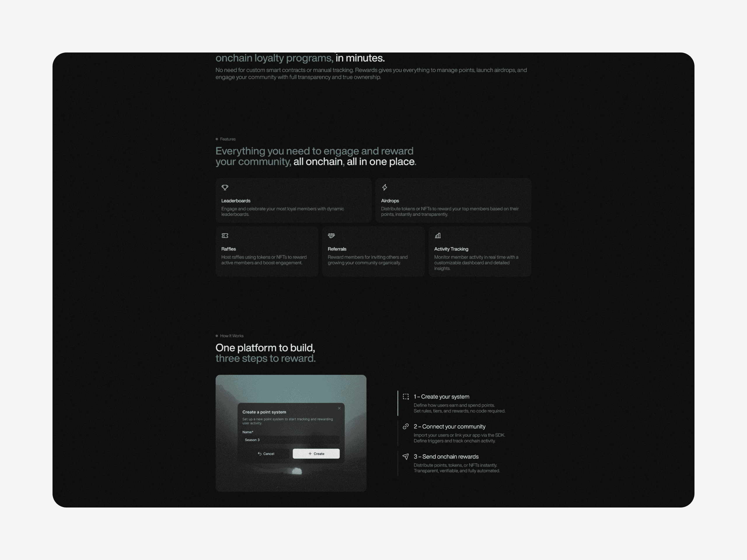This screenshot has height=560, width=747.
Task: Open the Airdrops feature card title
Action: (x=390, y=201)
